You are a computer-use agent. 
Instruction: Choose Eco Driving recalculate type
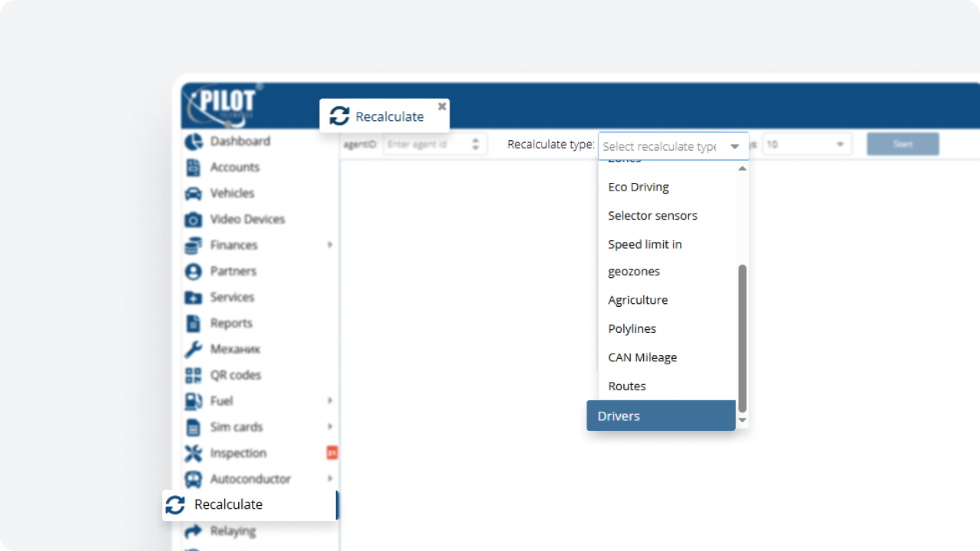639,187
